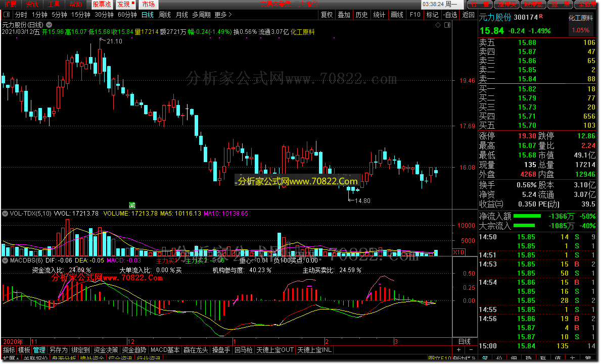Open the 工具 menu
The image size is (601, 364).
click(x=54, y=4)
